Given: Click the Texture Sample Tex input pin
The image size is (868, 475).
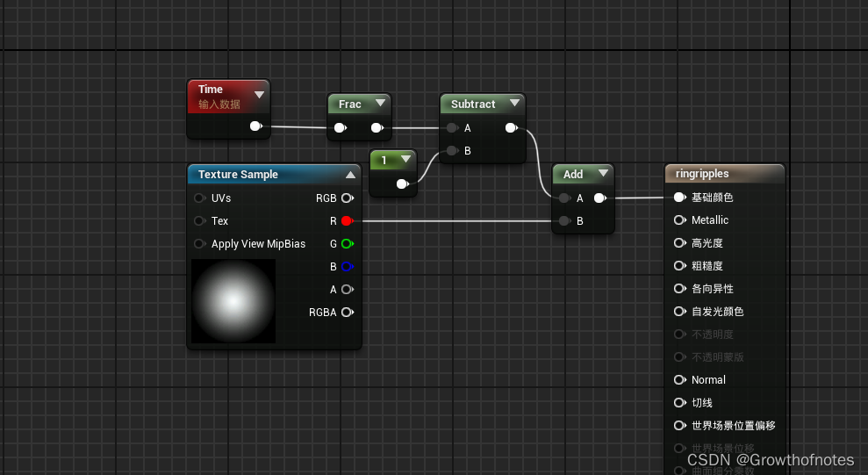Looking at the screenshot, I should point(200,221).
